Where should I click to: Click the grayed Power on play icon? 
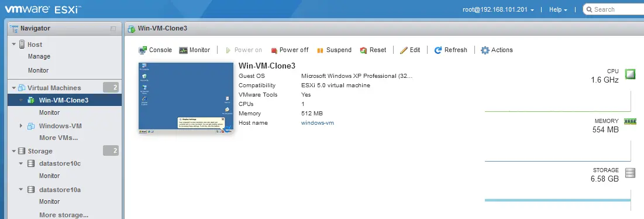point(228,50)
